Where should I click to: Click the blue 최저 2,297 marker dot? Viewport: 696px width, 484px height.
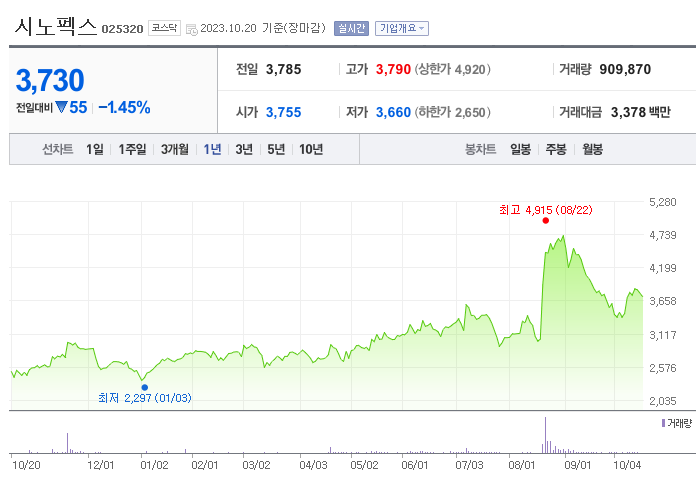tap(144, 387)
